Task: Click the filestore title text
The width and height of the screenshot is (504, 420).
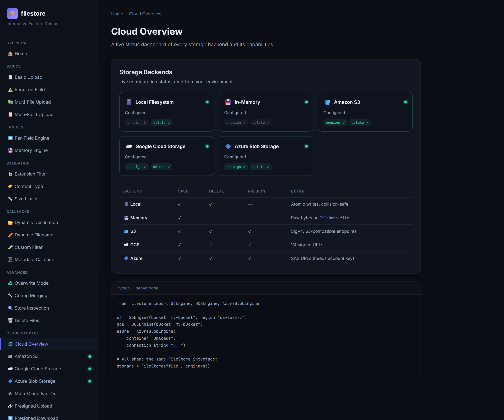Action: (x=33, y=13)
